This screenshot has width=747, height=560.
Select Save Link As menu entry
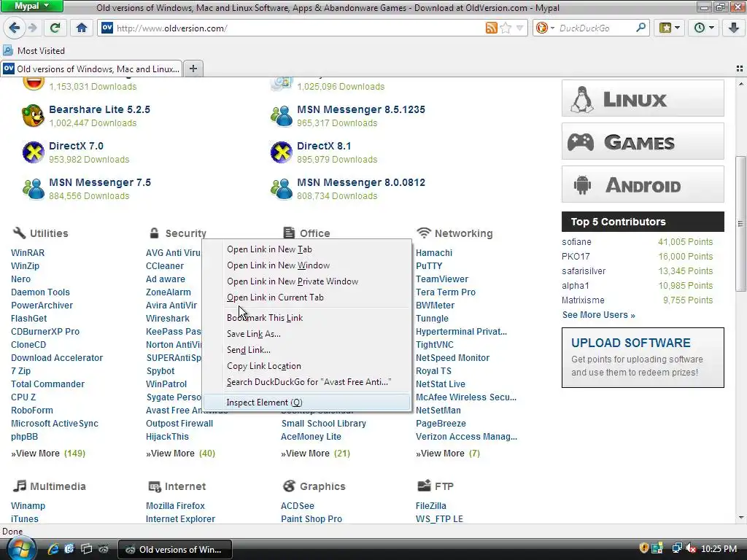307,334
